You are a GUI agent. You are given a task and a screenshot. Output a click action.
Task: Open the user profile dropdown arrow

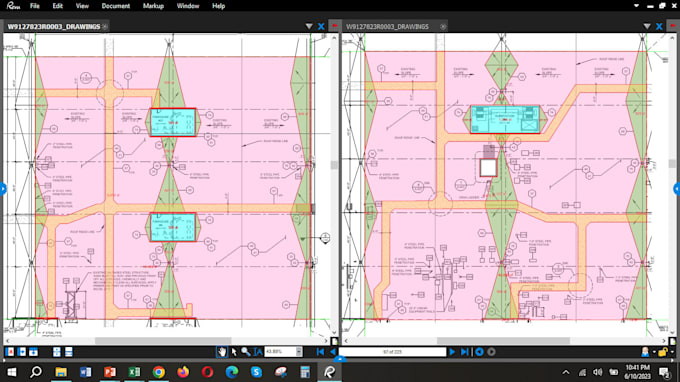(653, 352)
